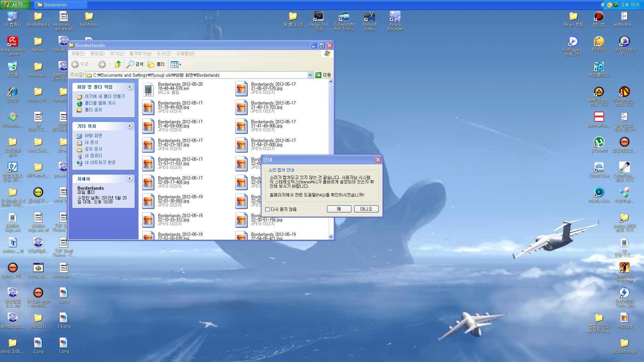Image resolution: width=644 pixels, height=362 pixels.
Task: Select Borderlands 2012-05-17 21-39-49-828.jpg file
Action: pyautogui.click(x=172, y=107)
